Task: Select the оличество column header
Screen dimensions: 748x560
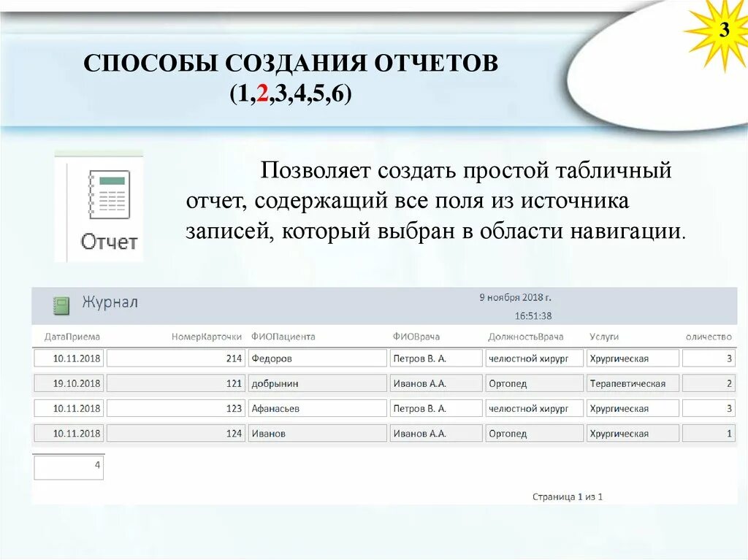Action: pos(709,337)
